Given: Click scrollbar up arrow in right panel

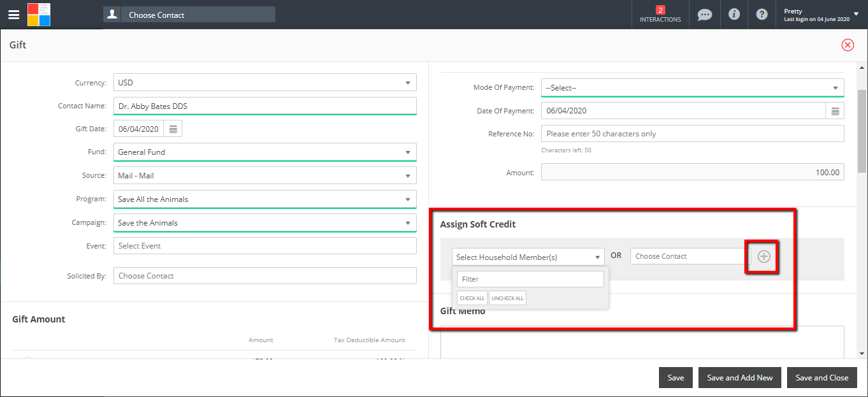Looking at the screenshot, I should pyautogui.click(x=862, y=68).
